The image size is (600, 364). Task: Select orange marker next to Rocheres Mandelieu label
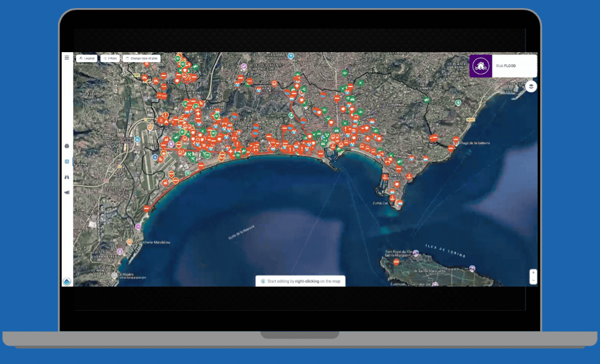[129, 242]
